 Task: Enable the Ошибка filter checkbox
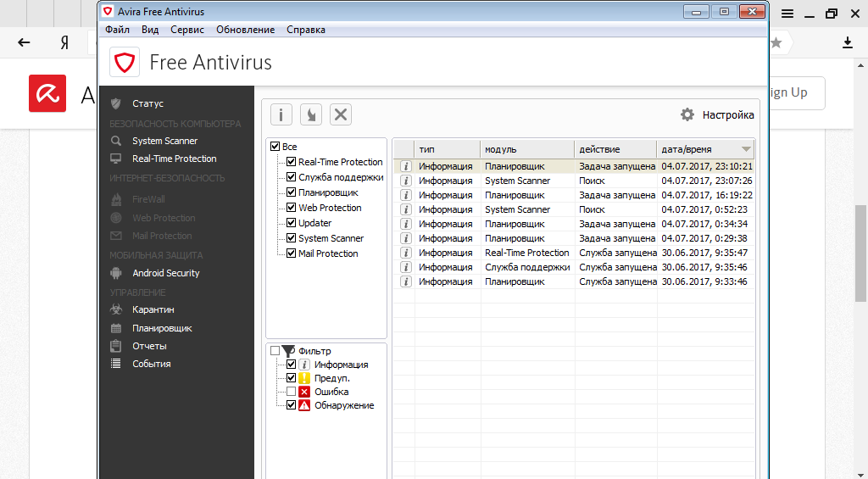[292, 392]
